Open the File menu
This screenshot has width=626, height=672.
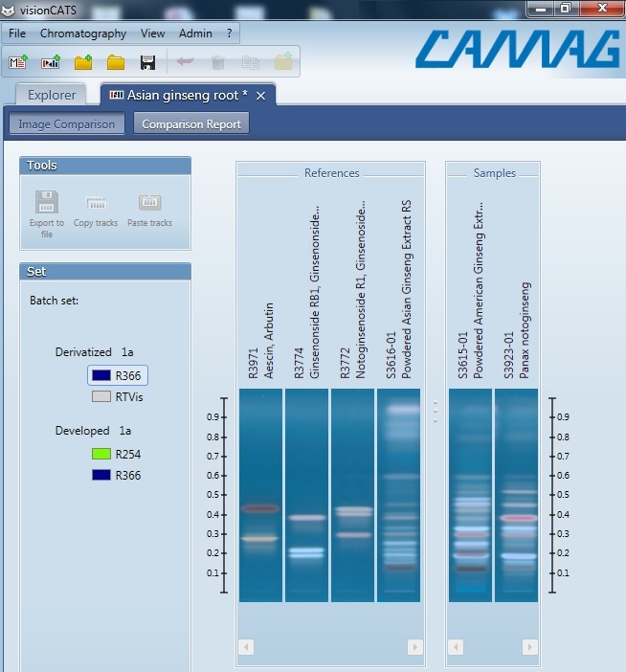coord(17,34)
